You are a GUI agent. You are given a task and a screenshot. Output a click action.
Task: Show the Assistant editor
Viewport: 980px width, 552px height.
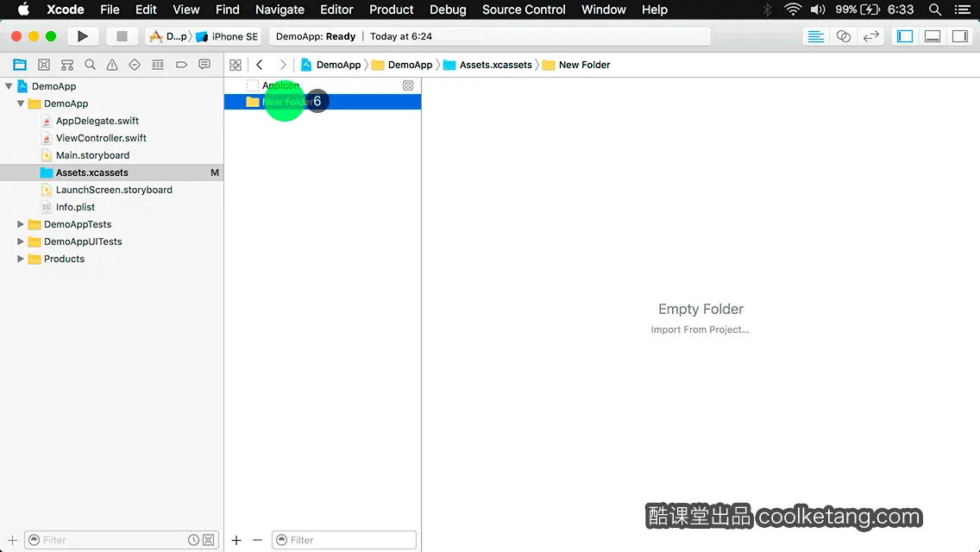[x=843, y=36]
